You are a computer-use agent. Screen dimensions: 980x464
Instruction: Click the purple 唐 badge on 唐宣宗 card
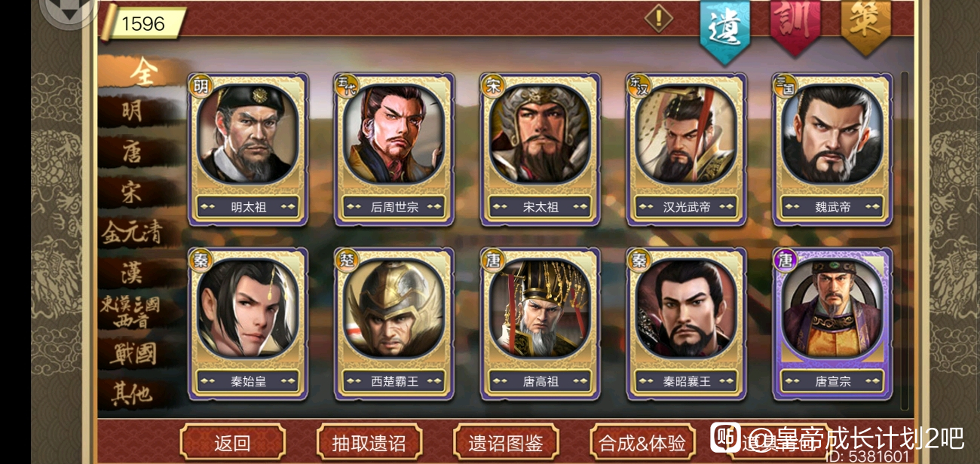tap(787, 260)
